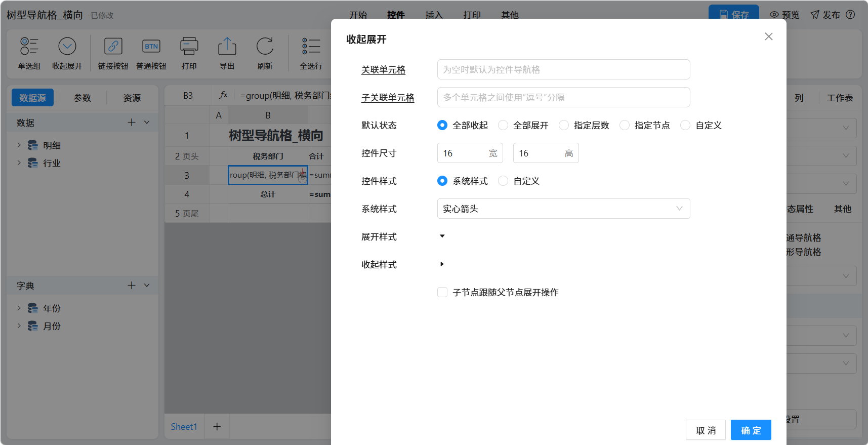Screen dimensions: 868x445
Task: Select 全部展开 default state
Action: (503, 125)
